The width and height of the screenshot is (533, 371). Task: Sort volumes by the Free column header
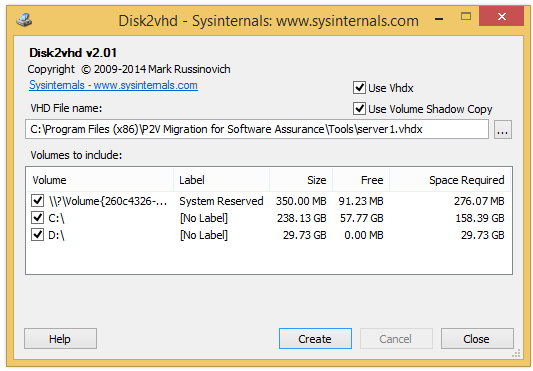pyautogui.click(x=361, y=180)
